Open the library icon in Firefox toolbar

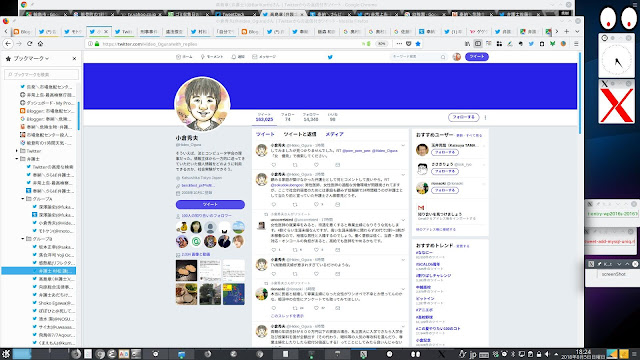point(467,44)
